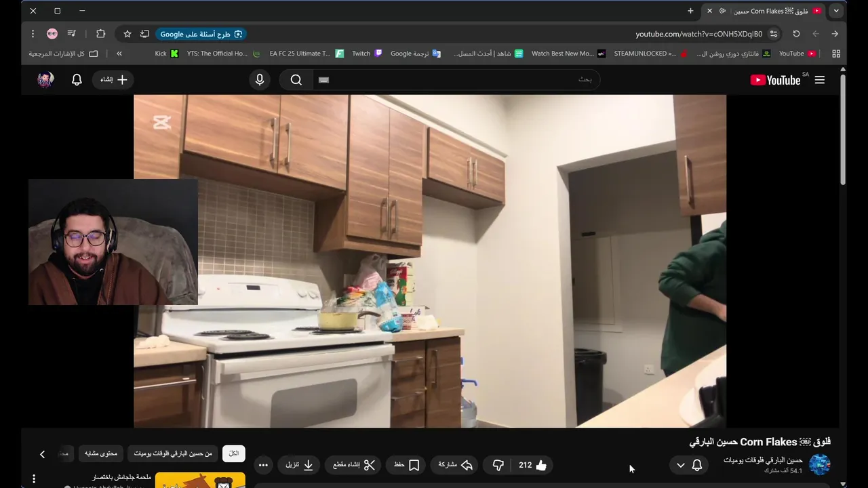Viewport: 868px width, 488px height.
Task: Open the YouTube account avatar menu
Action: click(x=45, y=80)
